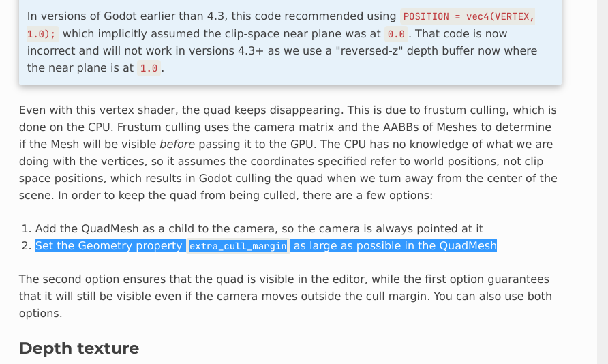Select the "Depth texture" heading

[79, 348]
